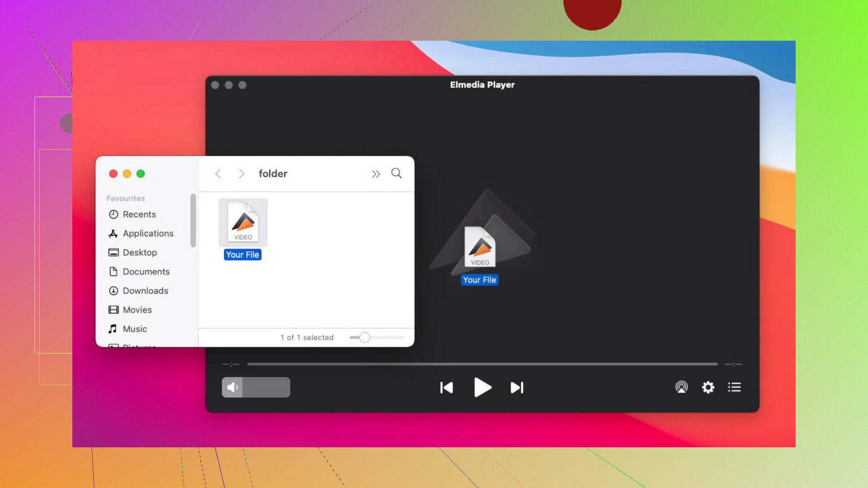Skip to previous track in Elmedia Player
The image size is (868, 488).
(x=446, y=387)
